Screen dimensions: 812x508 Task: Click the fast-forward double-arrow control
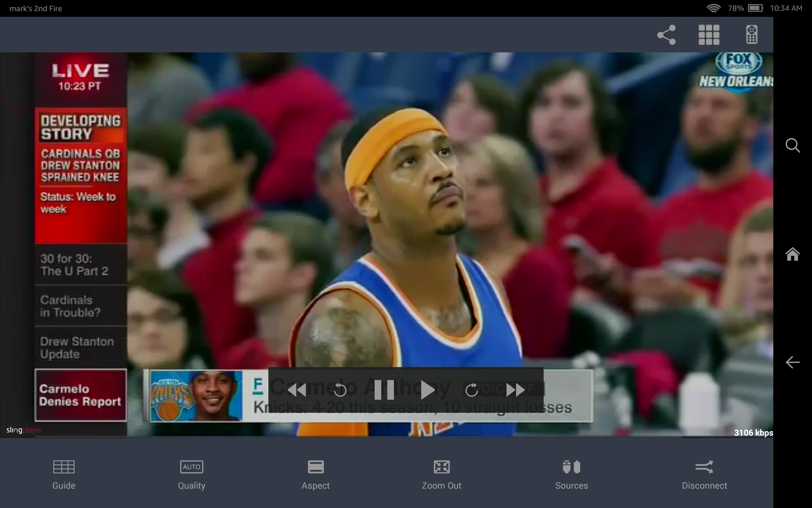515,390
